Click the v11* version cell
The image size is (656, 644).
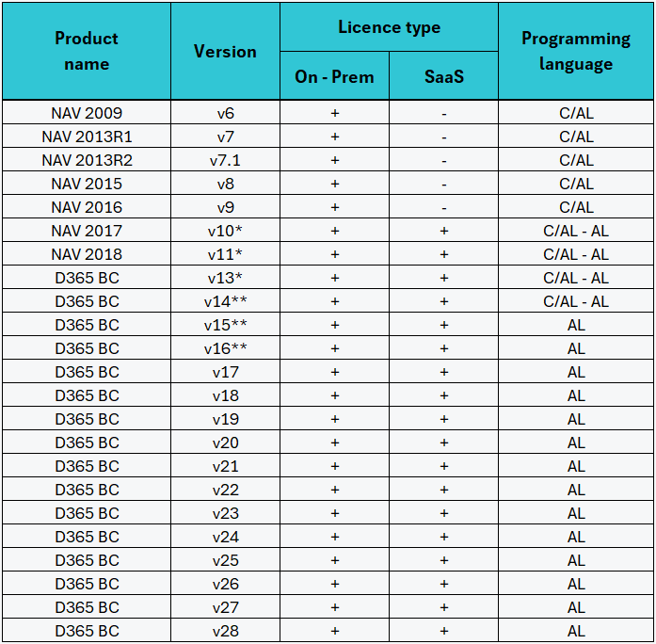coord(225,254)
